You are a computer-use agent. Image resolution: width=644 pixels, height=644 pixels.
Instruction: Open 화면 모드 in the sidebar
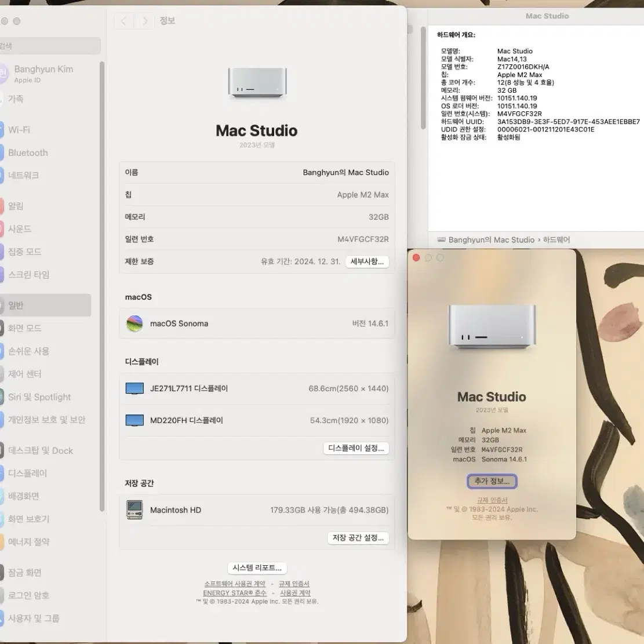point(25,328)
